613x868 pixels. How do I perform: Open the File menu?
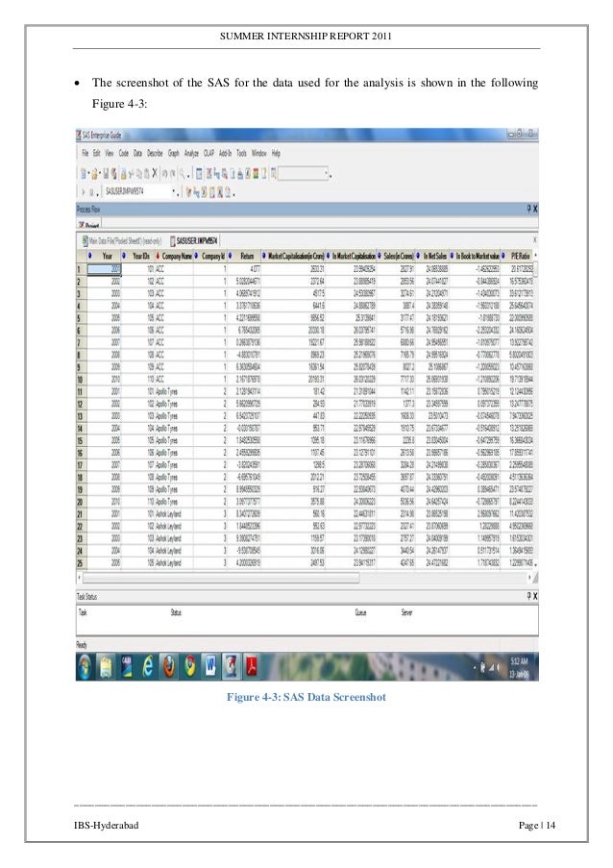coord(86,154)
